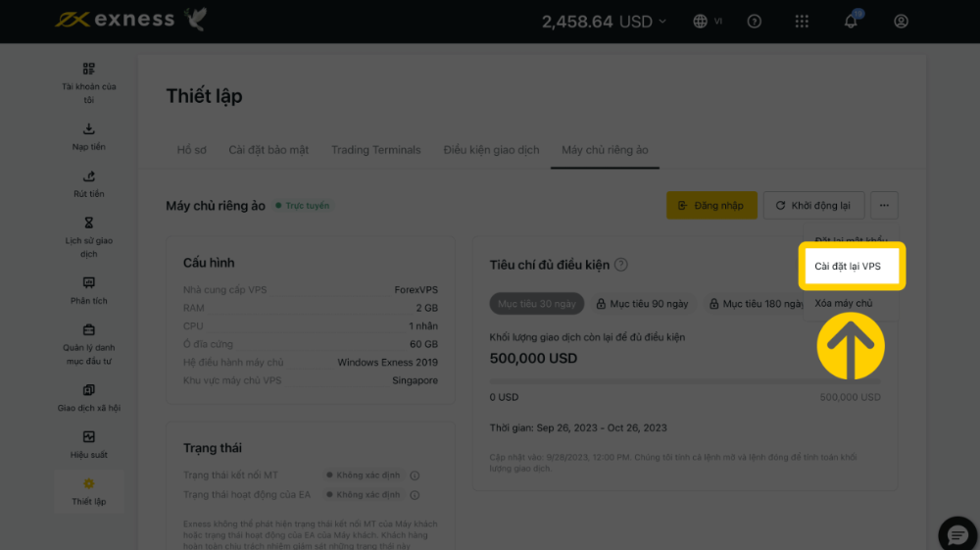The image size is (980, 550).
Task: Click the Thời gian date range text
Action: tap(578, 427)
